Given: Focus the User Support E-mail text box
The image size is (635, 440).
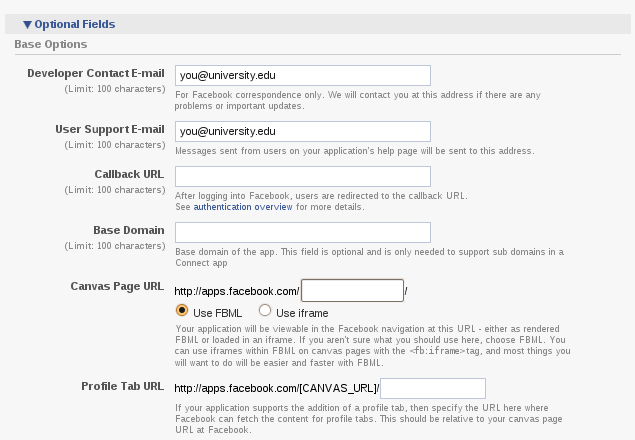Looking at the screenshot, I should tap(302, 131).
